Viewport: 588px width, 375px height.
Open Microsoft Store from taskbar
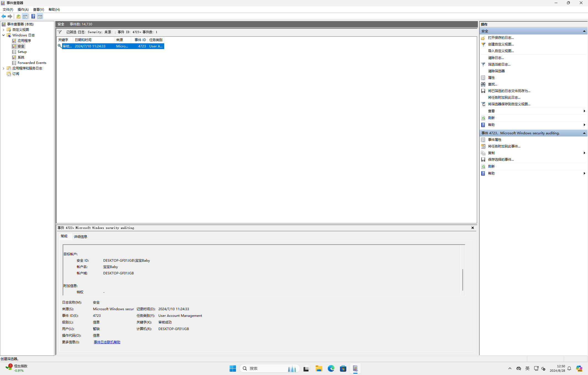pyautogui.click(x=343, y=369)
